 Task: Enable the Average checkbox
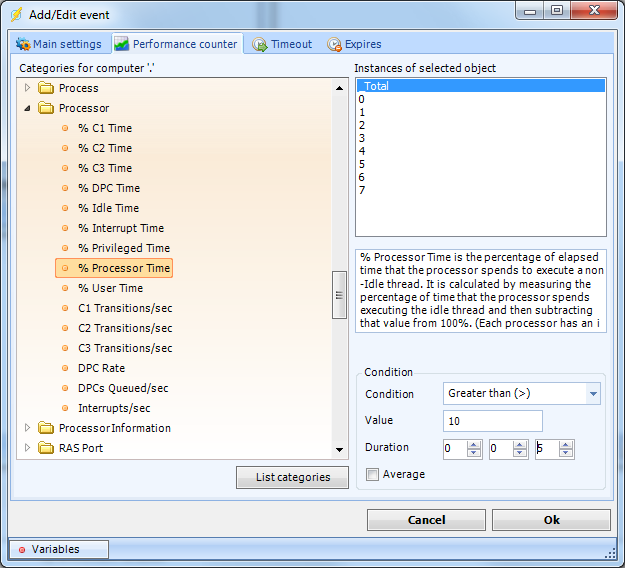coord(372,474)
